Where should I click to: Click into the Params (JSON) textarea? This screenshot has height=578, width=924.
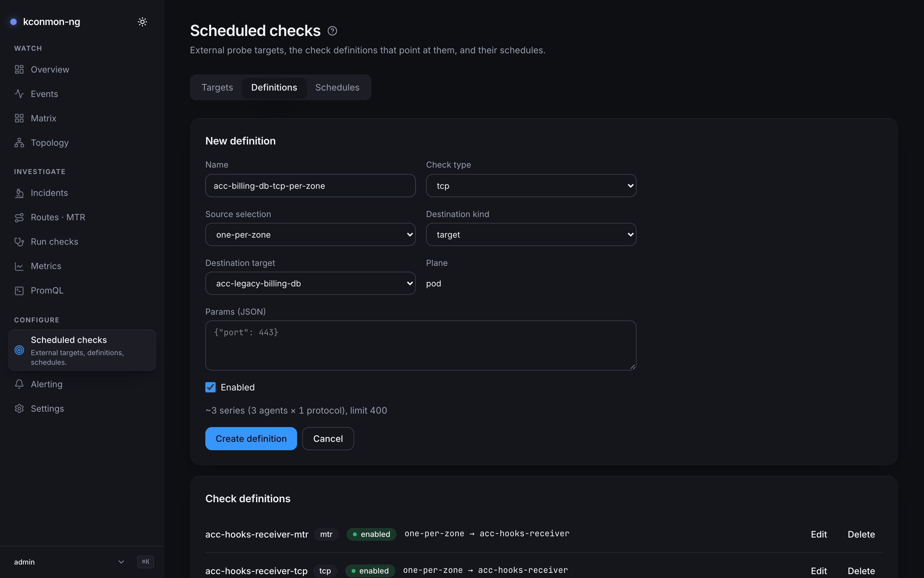point(420,346)
